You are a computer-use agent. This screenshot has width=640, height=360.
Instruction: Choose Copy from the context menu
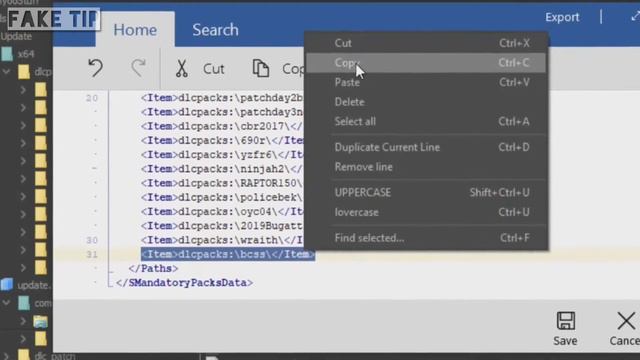tap(426, 62)
